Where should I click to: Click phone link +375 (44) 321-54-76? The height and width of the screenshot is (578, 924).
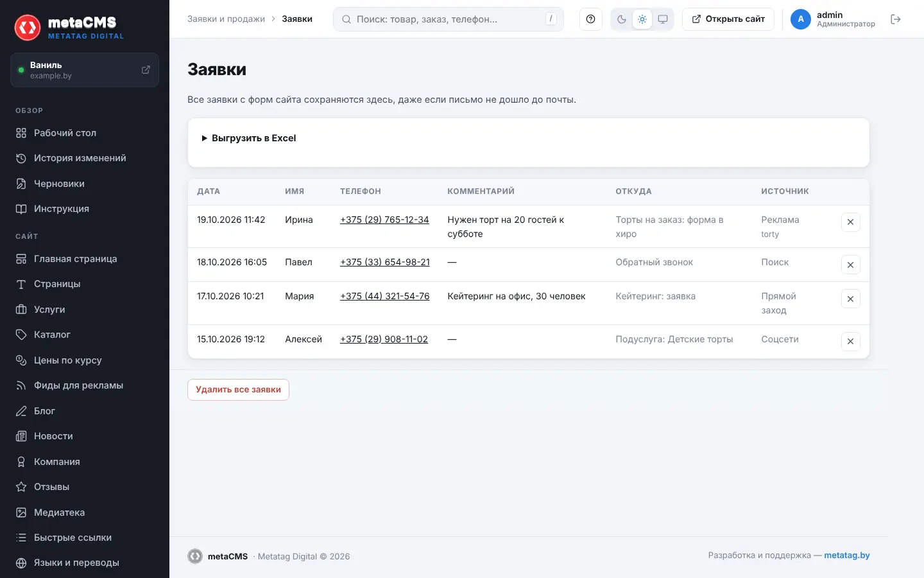[385, 296]
